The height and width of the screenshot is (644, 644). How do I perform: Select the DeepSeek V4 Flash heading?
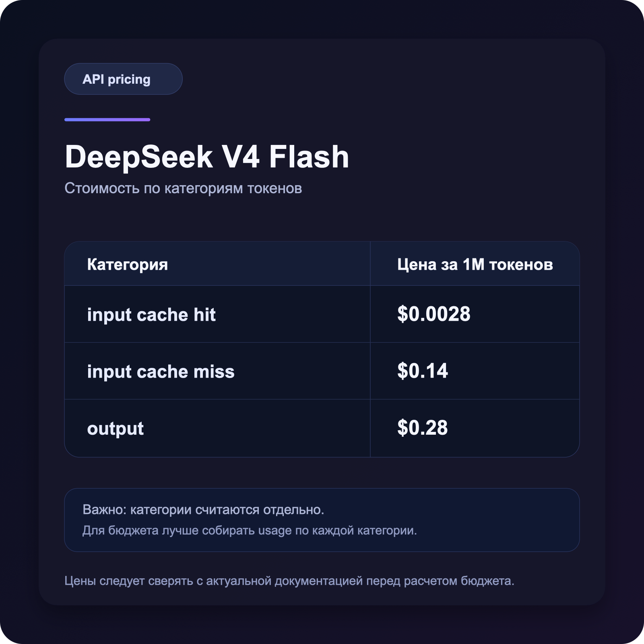207,157
